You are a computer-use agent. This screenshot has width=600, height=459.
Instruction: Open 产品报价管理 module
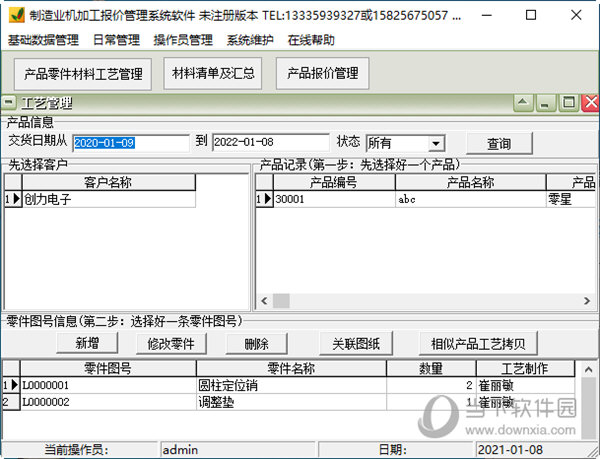323,73
